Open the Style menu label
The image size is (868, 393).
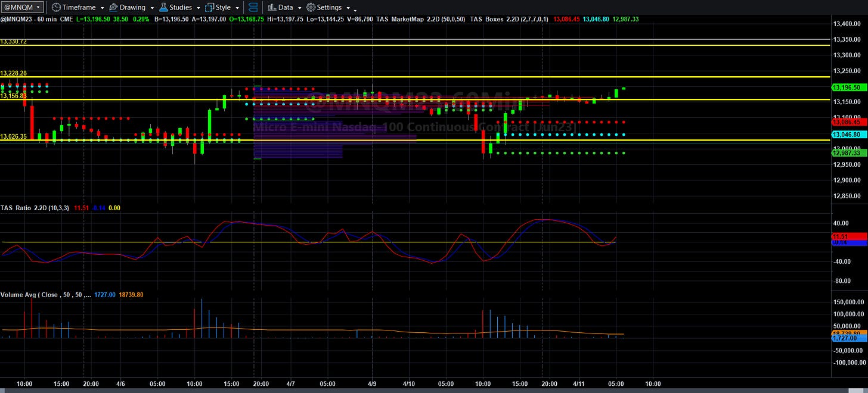click(x=223, y=8)
